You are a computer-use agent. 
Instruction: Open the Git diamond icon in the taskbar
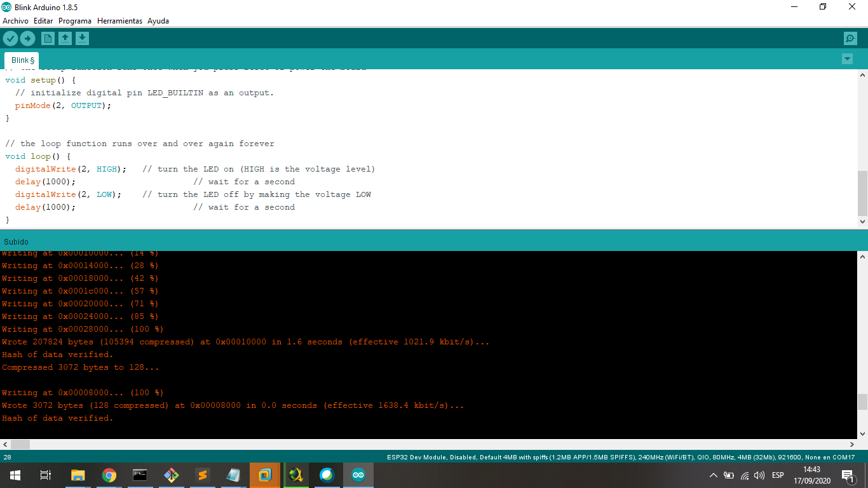(x=171, y=475)
